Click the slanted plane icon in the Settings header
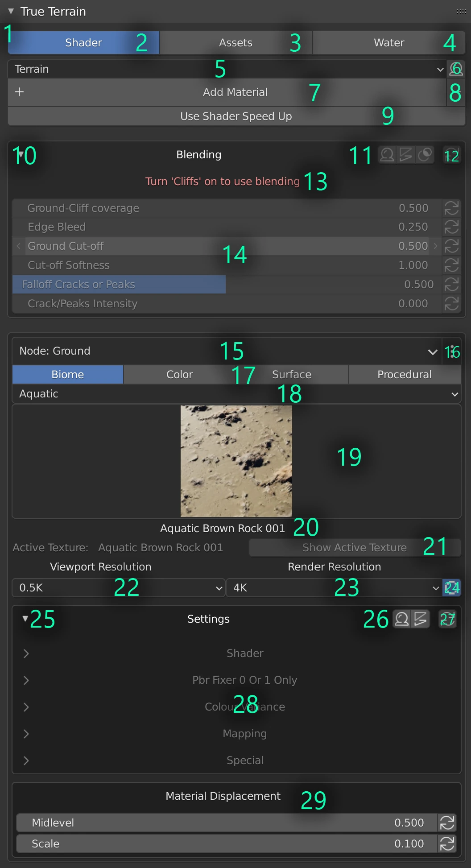 421,619
